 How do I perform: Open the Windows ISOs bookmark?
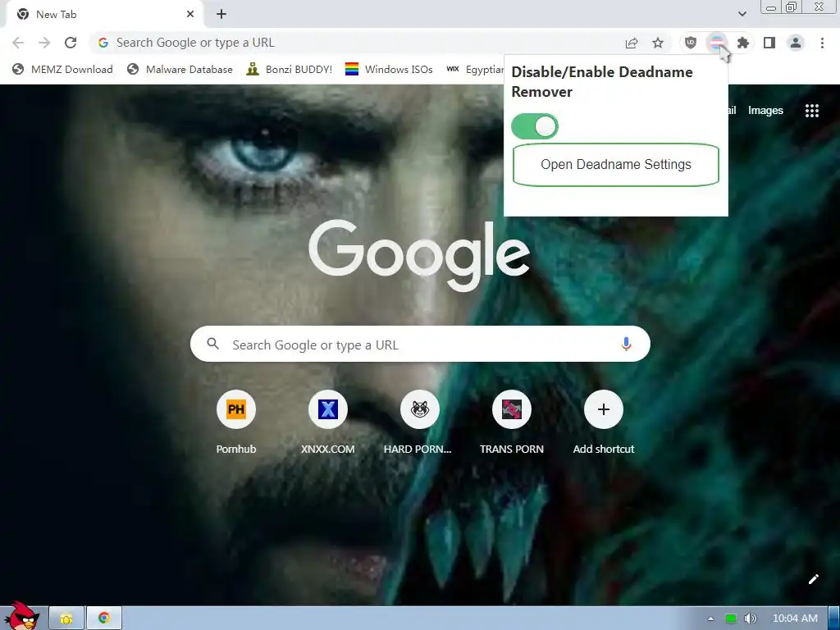pos(389,69)
